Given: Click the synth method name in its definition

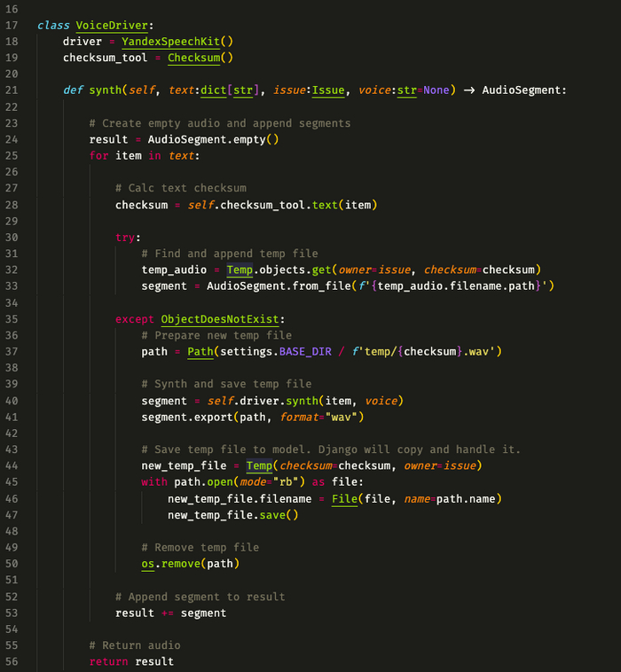Looking at the screenshot, I should (x=106, y=90).
